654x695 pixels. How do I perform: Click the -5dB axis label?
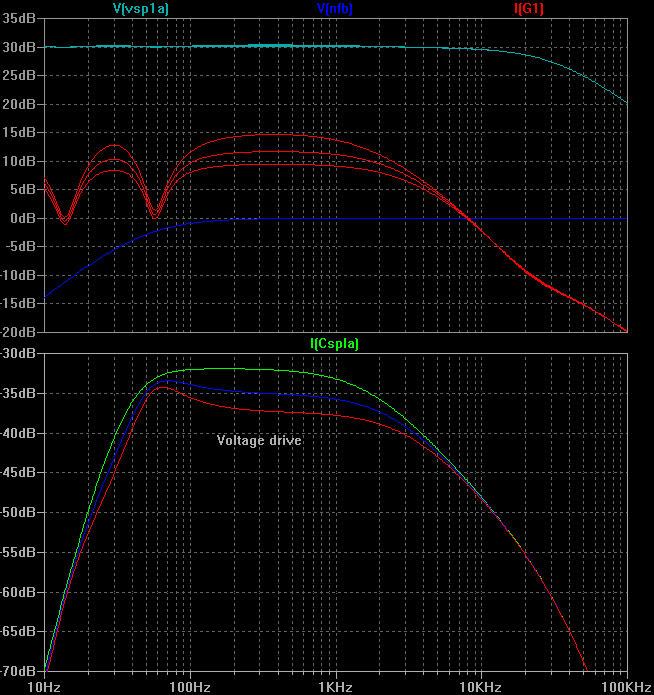[20, 246]
